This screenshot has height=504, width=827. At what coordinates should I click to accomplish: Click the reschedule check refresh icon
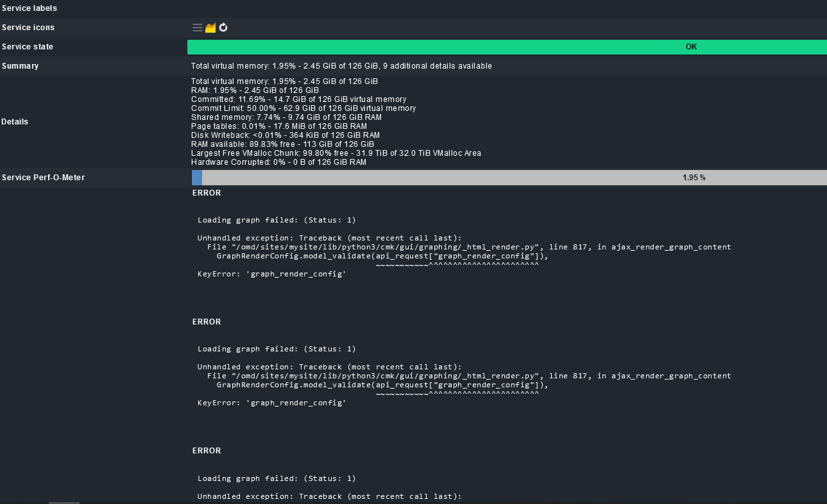click(x=223, y=28)
